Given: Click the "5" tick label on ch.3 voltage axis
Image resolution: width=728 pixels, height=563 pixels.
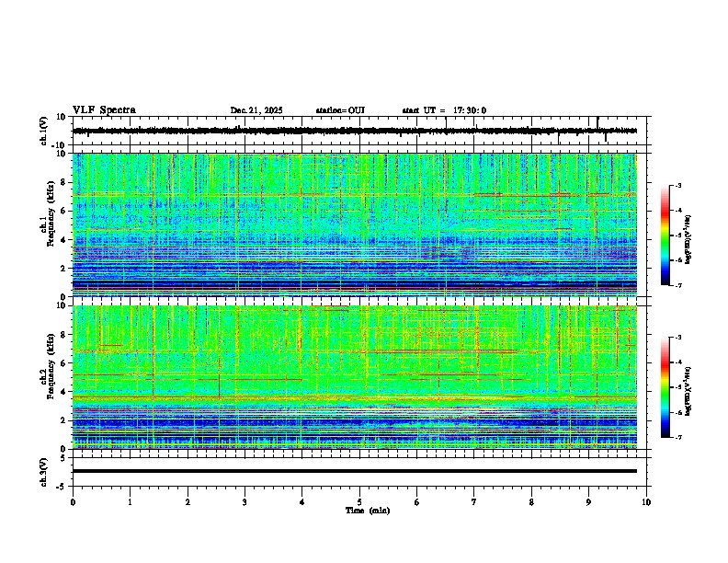Looking at the screenshot, I should [x=63, y=457].
